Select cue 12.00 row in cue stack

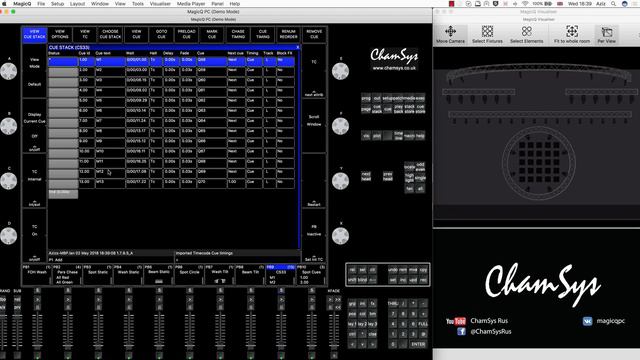(171, 174)
